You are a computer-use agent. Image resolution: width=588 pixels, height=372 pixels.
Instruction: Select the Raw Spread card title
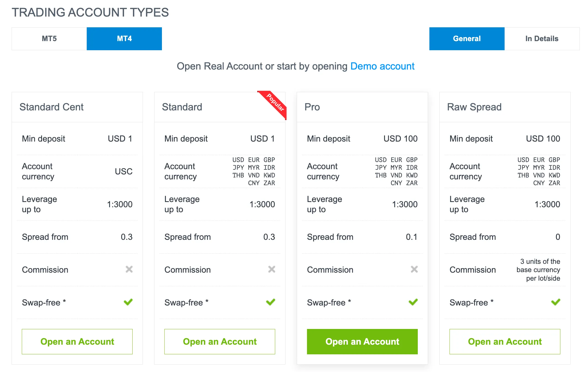tap(474, 107)
